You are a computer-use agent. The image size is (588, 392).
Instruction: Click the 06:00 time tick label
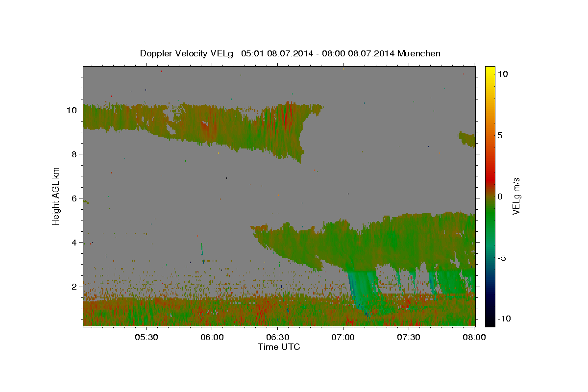(x=212, y=337)
